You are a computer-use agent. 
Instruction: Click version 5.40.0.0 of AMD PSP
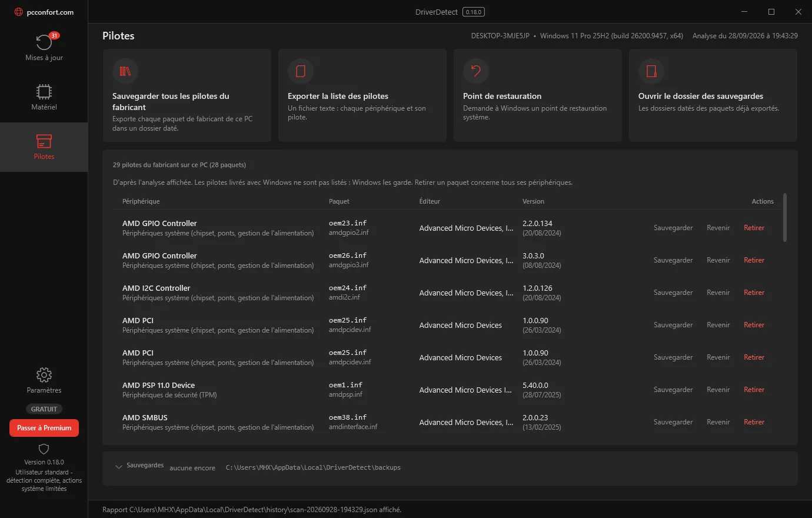(x=535, y=385)
